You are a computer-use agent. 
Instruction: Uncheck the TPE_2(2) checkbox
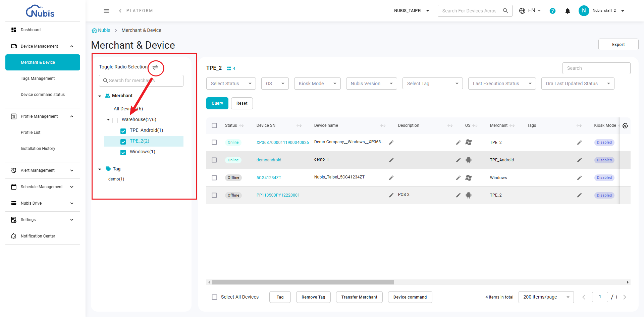123,142
